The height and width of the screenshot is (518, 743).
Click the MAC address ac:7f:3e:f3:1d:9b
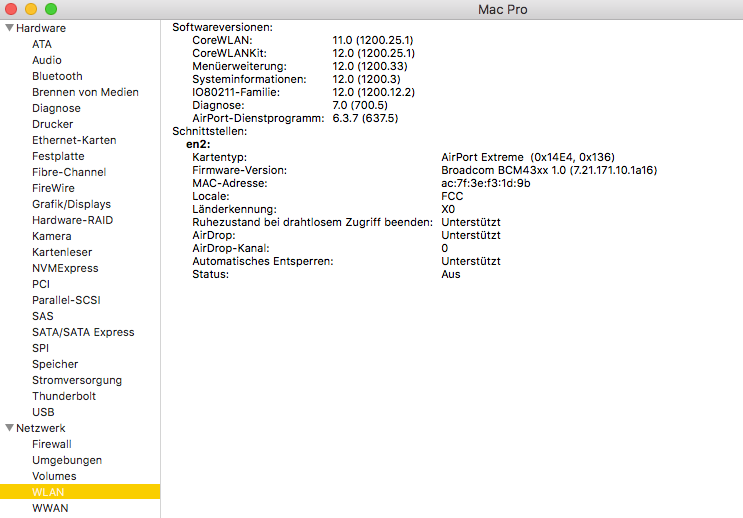pyautogui.click(x=486, y=183)
